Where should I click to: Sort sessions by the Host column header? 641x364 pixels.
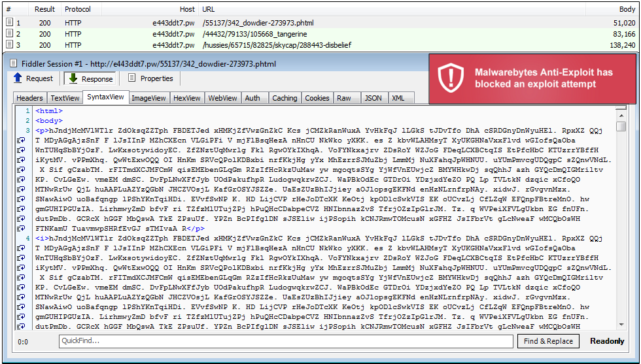coord(187,10)
